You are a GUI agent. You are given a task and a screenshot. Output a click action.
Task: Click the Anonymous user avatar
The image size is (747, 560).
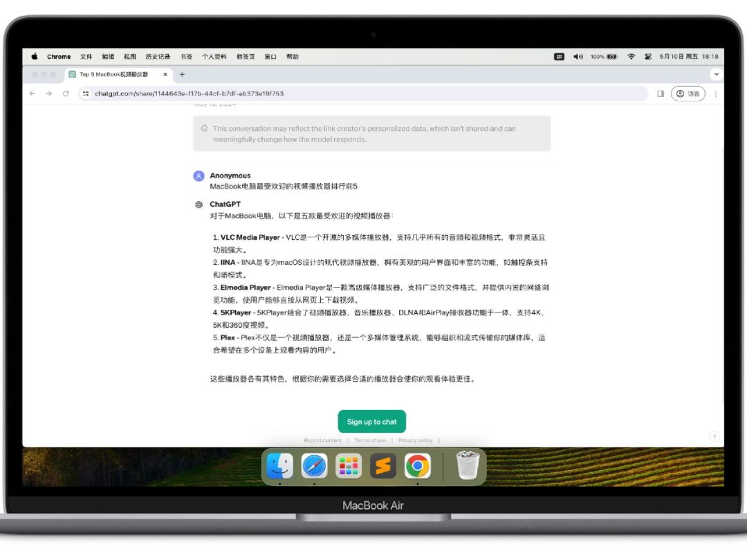coord(199,176)
